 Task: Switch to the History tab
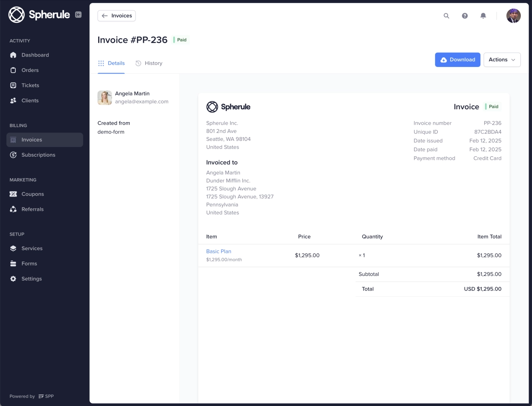(x=149, y=63)
